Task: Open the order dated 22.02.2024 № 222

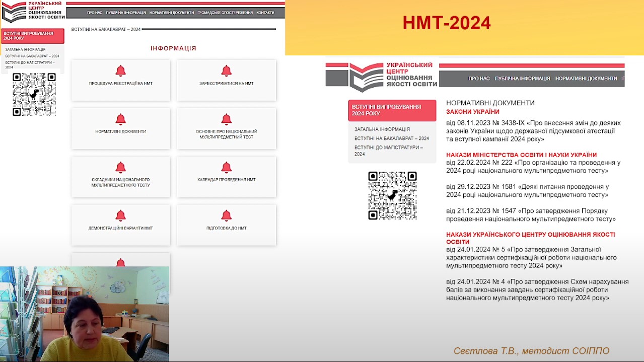Action: coord(533,167)
